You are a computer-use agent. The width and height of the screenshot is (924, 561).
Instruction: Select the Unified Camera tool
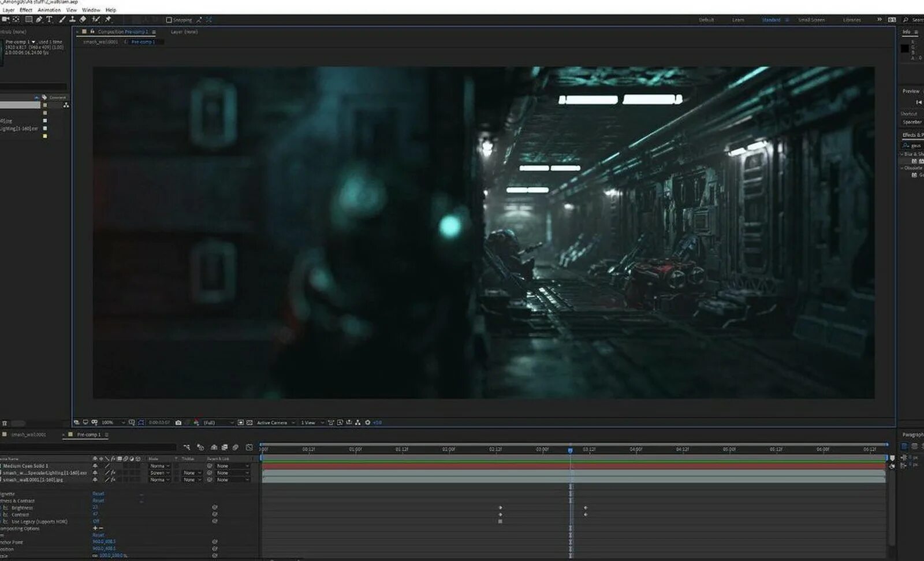[x=5, y=20]
